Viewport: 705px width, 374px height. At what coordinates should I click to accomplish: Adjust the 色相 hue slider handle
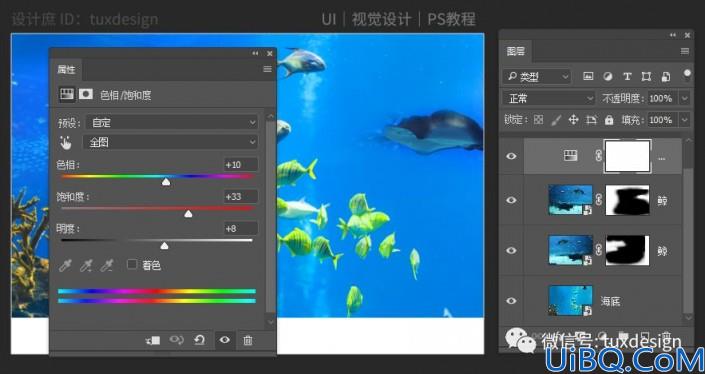(166, 182)
